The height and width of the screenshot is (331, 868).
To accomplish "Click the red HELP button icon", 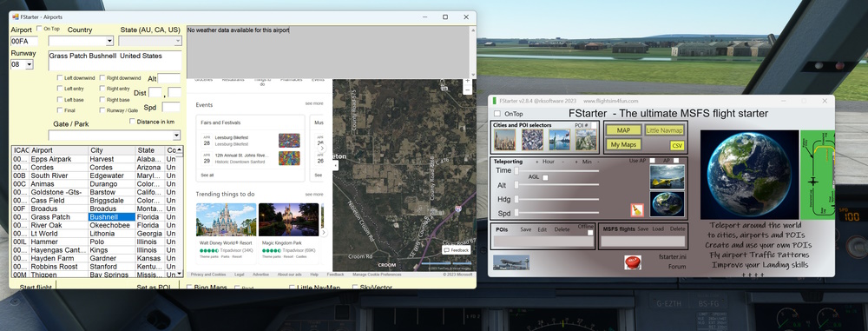I will (633, 261).
